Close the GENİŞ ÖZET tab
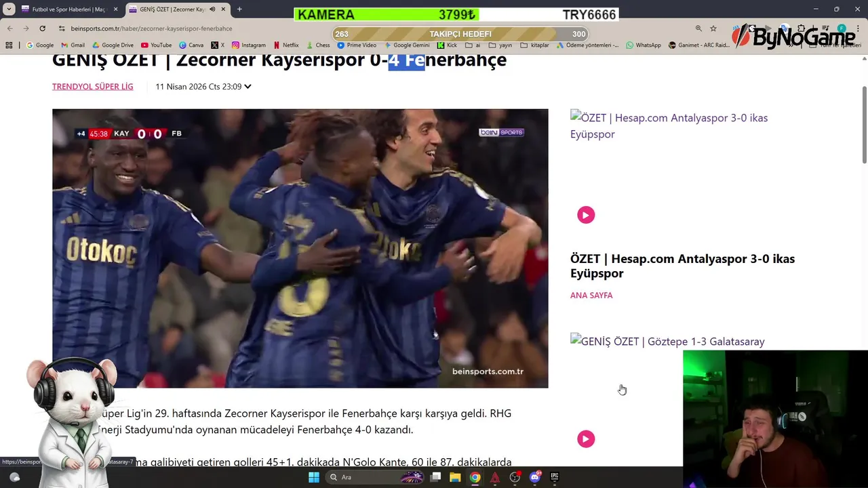 point(223,9)
